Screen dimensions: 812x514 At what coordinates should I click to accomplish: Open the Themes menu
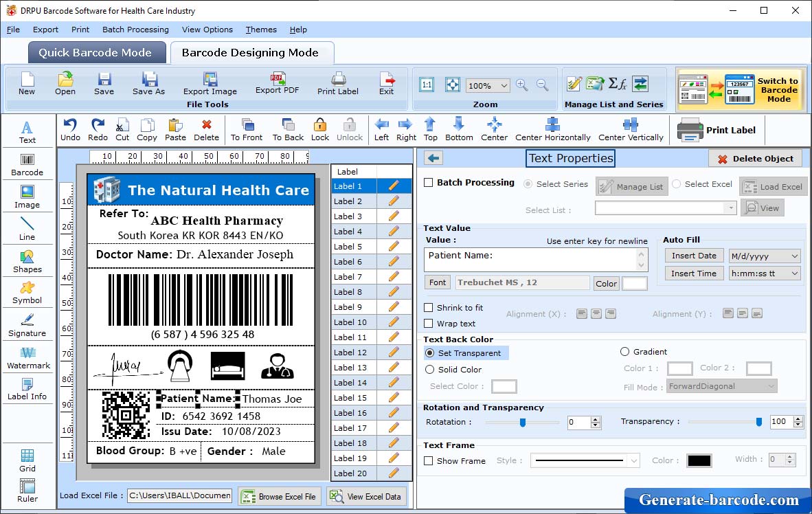click(x=261, y=30)
